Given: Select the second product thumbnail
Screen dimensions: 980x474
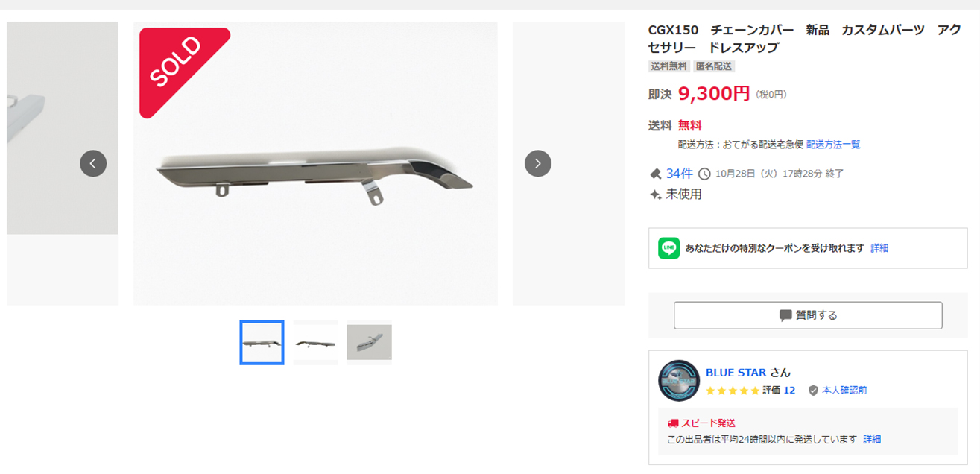Looking at the screenshot, I should click(315, 343).
